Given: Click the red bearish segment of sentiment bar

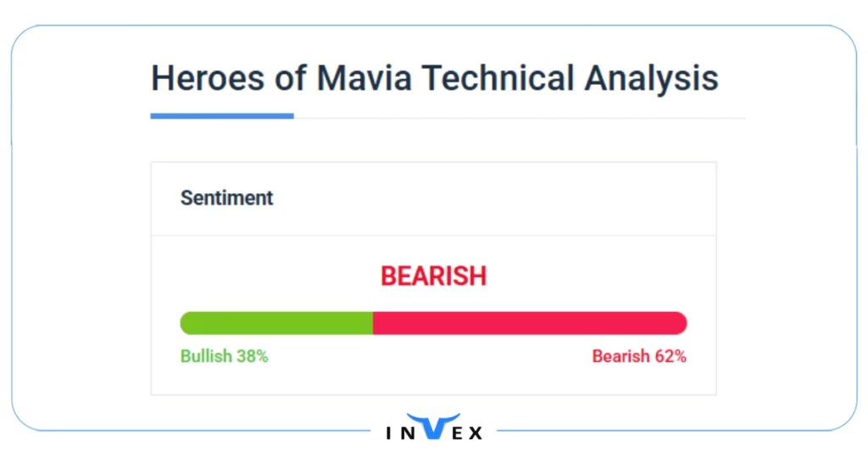Looking at the screenshot, I should coord(529,323).
